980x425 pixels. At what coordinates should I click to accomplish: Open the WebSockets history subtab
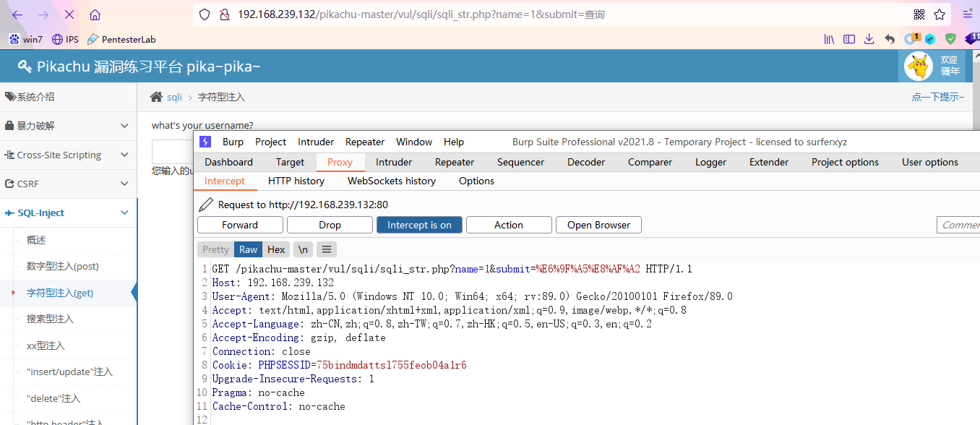(x=392, y=181)
